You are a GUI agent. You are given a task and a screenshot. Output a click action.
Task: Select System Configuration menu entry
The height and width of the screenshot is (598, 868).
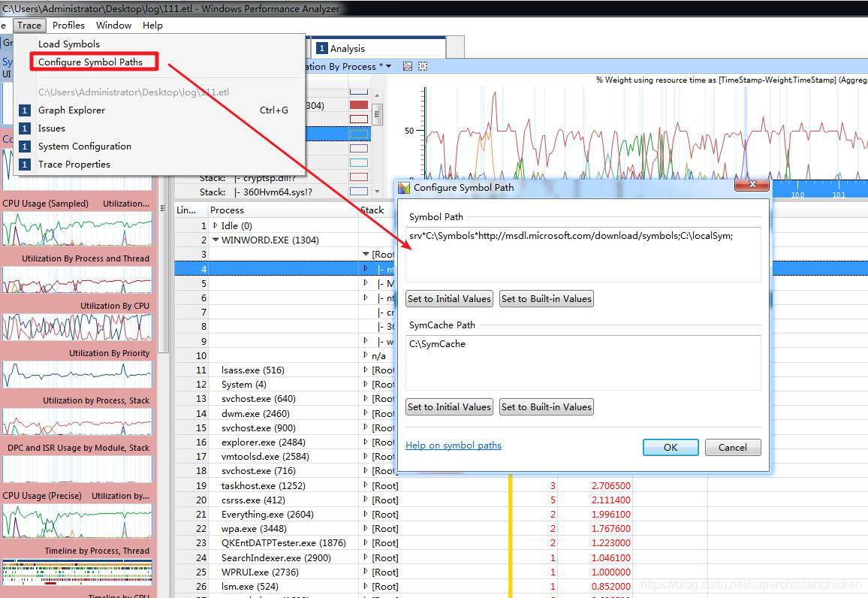click(85, 146)
